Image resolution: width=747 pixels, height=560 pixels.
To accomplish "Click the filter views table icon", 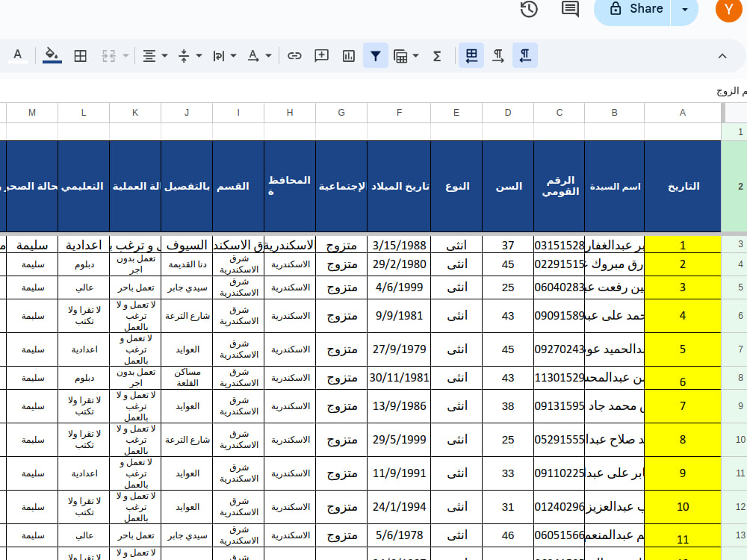I will (400, 56).
